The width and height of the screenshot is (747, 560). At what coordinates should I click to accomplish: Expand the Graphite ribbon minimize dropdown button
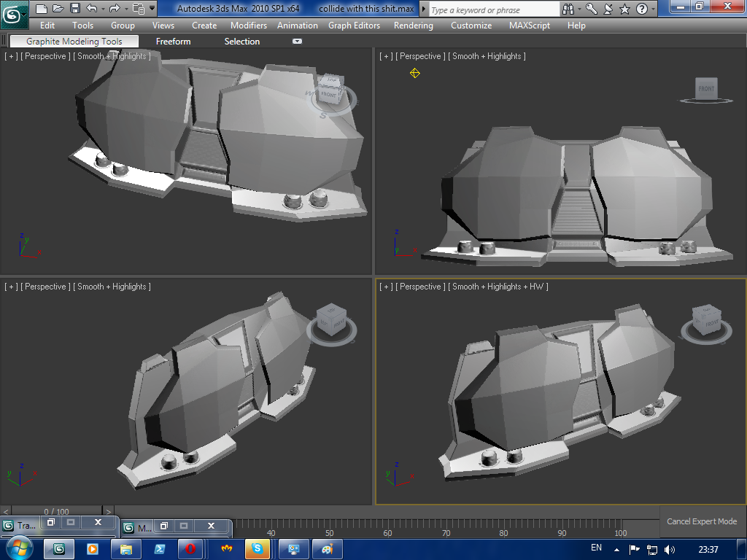(297, 42)
